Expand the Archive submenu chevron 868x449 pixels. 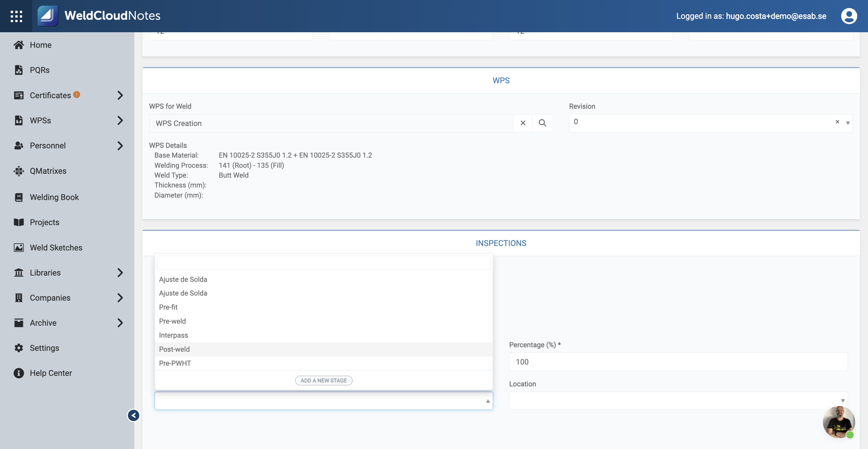tap(120, 323)
